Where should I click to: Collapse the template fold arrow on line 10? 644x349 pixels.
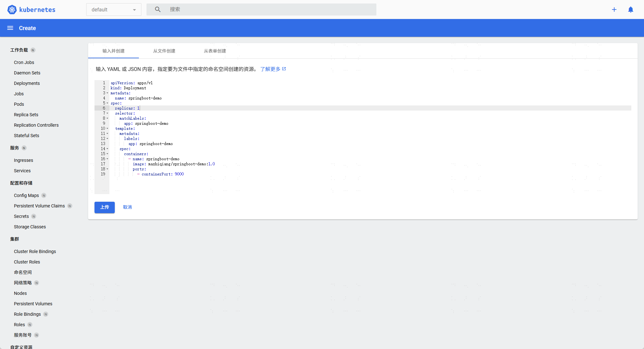point(107,129)
